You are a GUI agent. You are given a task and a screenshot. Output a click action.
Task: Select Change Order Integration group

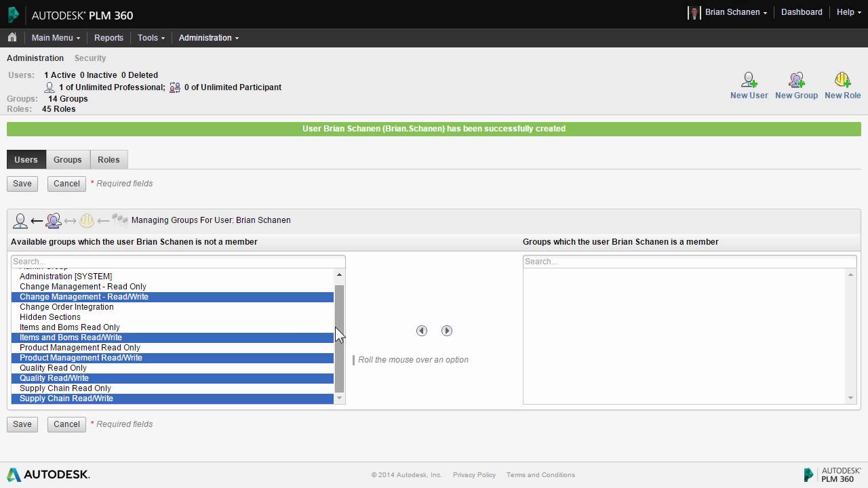(x=172, y=307)
